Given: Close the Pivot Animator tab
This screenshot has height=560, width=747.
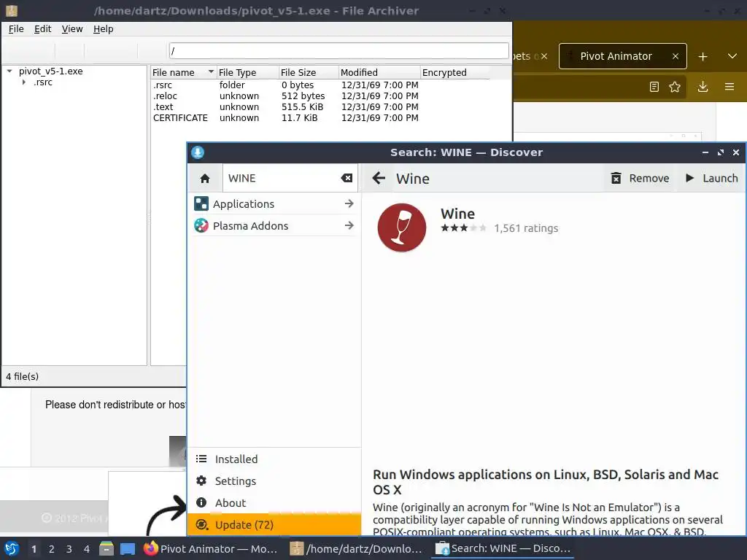Looking at the screenshot, I should click(675, 56).
